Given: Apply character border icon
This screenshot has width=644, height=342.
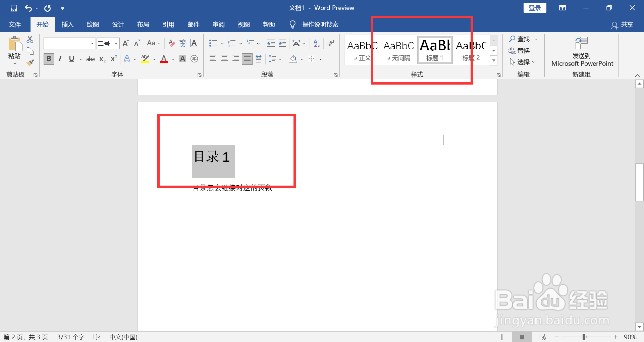Looking at the screenshot, I should pos(194,43).
